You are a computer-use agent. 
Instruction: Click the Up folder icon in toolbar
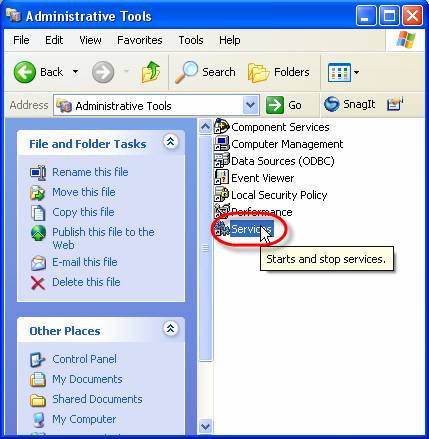(x=151, y=72)
